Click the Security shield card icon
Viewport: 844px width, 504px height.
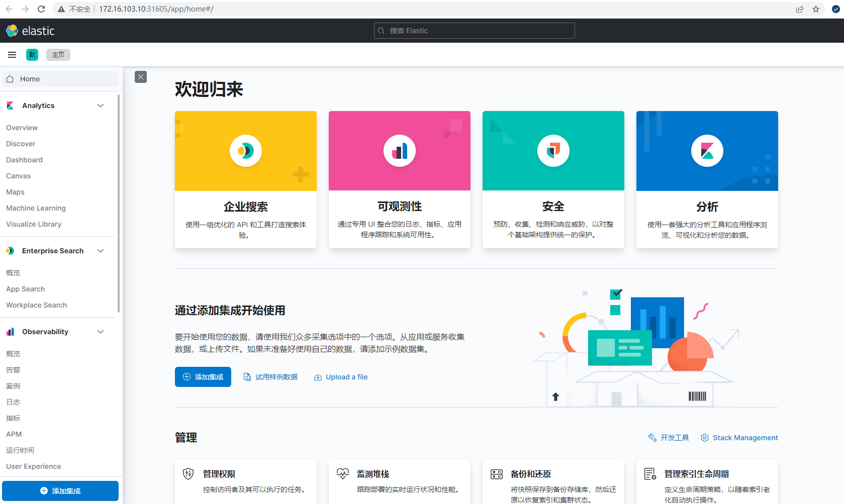(553, 151)
